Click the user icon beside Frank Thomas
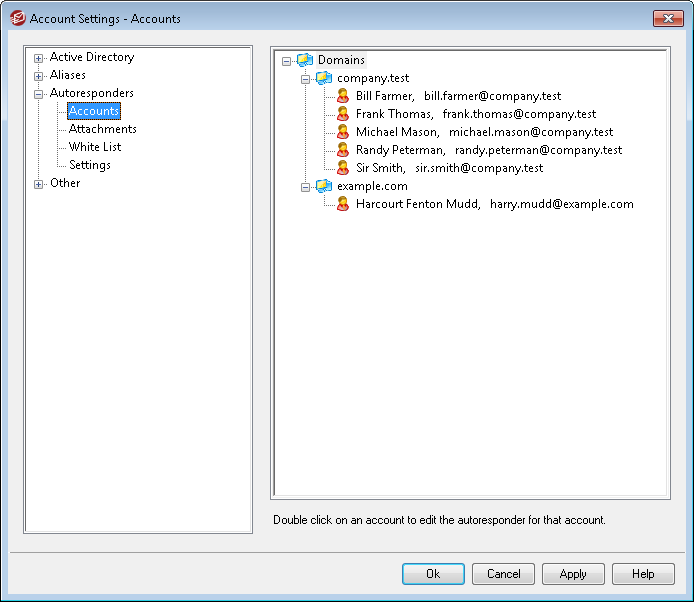694x602 pixels. 343,114
